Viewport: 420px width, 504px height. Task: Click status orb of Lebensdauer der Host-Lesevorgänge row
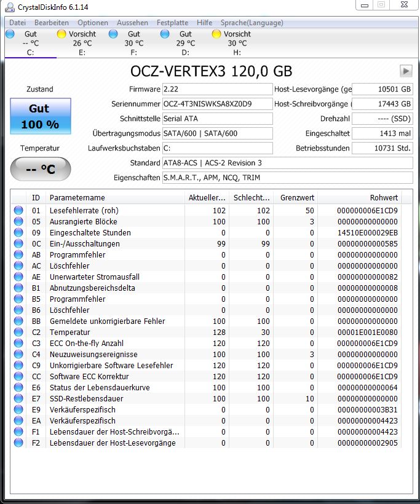[18, 443]
